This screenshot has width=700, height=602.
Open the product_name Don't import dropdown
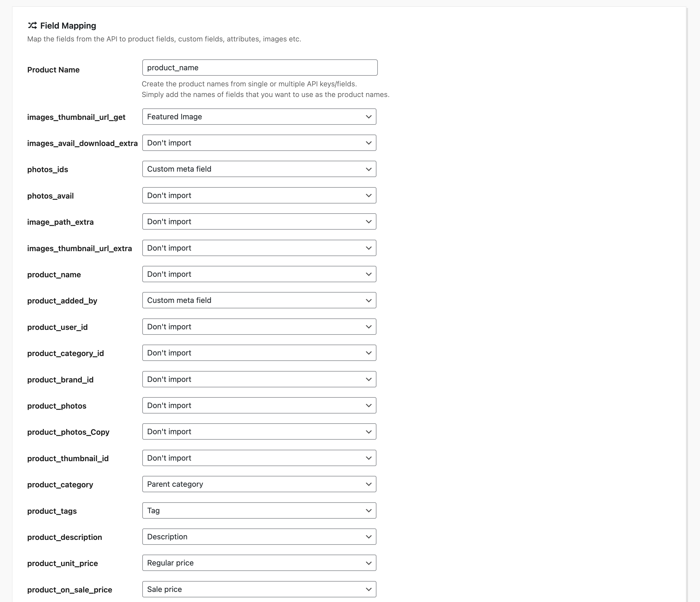259,274
